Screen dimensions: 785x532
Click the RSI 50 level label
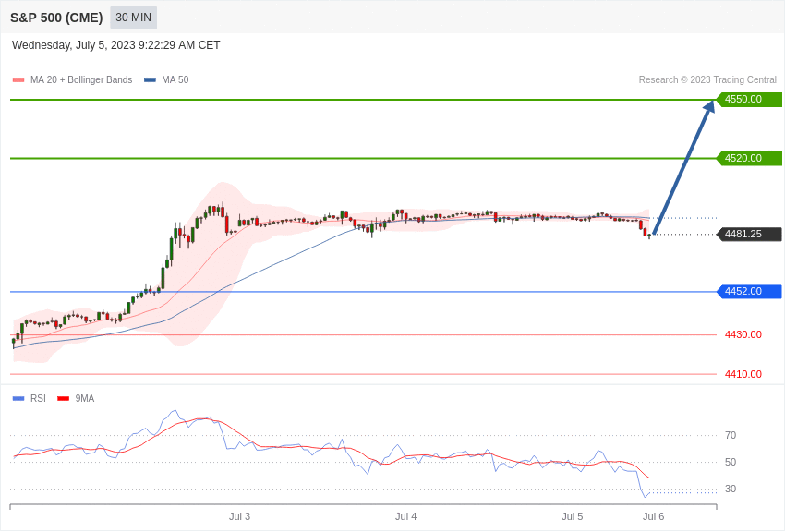coord(731,463)
